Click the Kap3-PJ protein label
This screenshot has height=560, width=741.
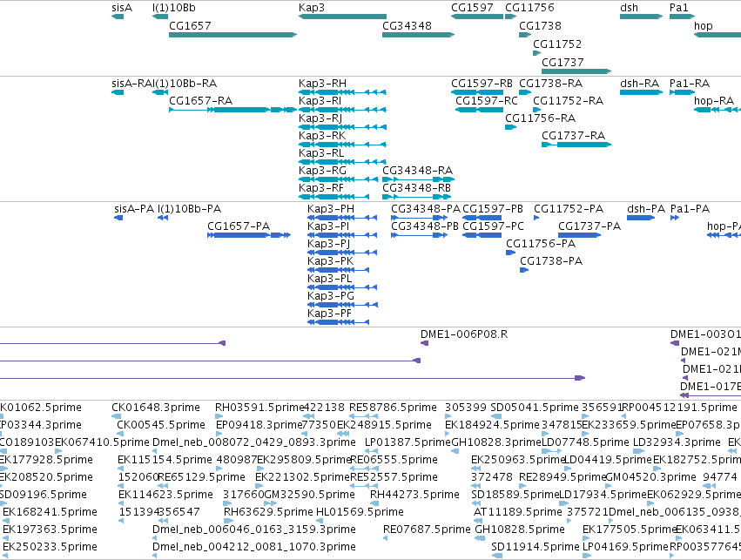[x=329, y=244]
